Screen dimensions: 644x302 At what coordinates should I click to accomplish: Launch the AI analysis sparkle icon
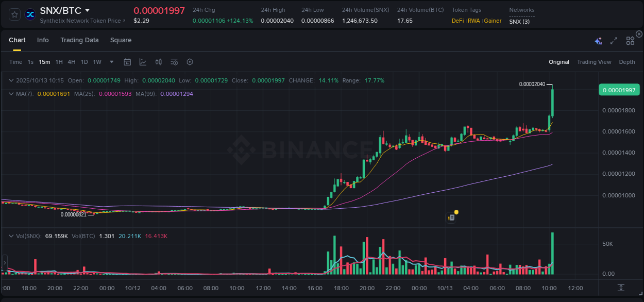pos(598,40)
